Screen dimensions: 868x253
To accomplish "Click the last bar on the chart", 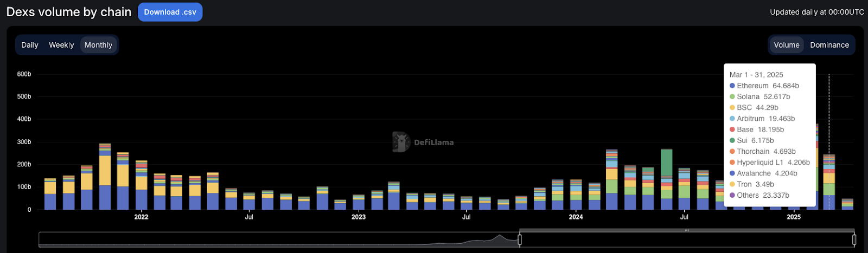I will coord(847,204).
